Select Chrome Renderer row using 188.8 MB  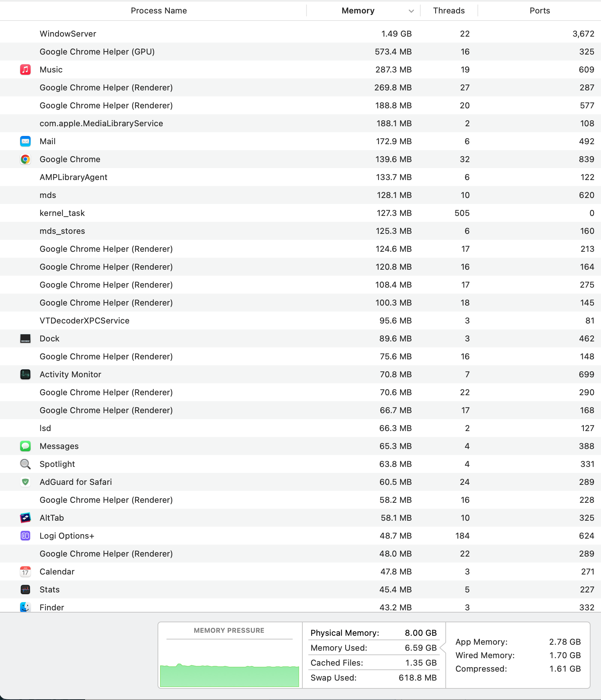coord(300,105)
